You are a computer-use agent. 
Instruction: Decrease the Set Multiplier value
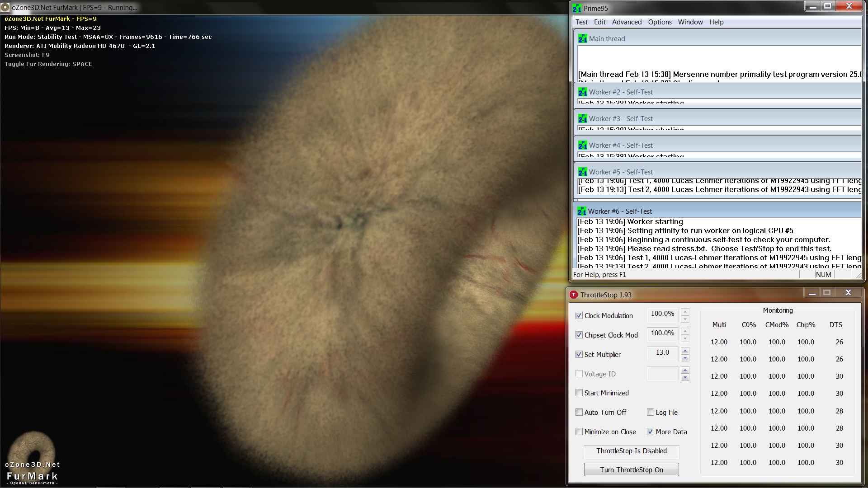pos(685,358)
